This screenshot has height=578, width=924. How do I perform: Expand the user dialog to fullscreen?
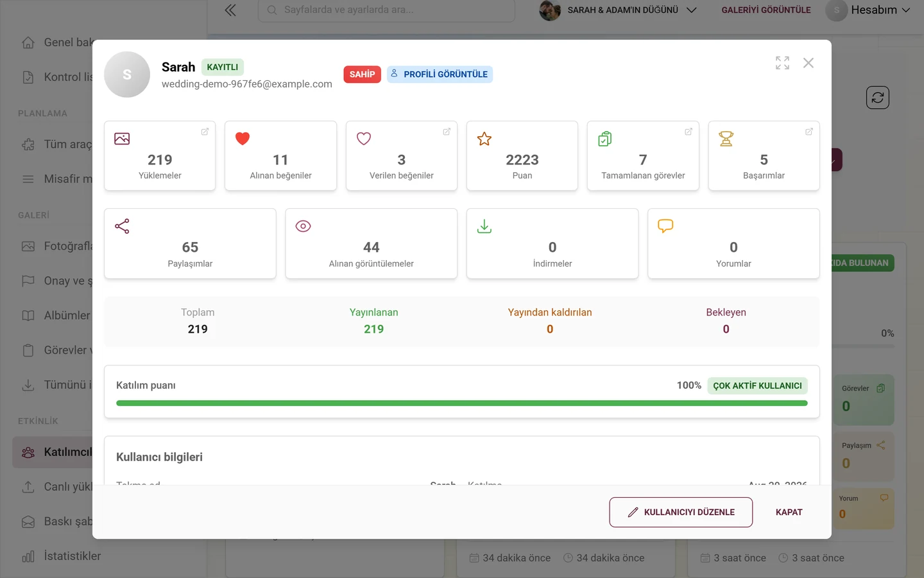pos(782,63)
